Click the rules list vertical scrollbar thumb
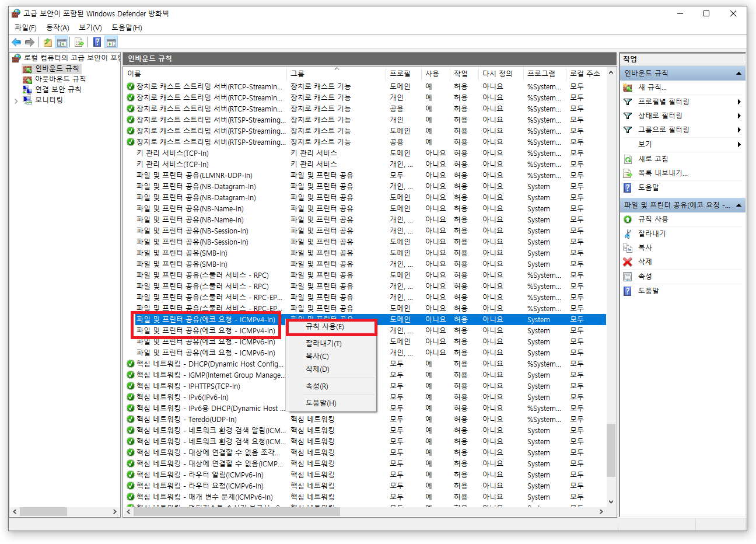756x544 pixels. coord(611,450)
